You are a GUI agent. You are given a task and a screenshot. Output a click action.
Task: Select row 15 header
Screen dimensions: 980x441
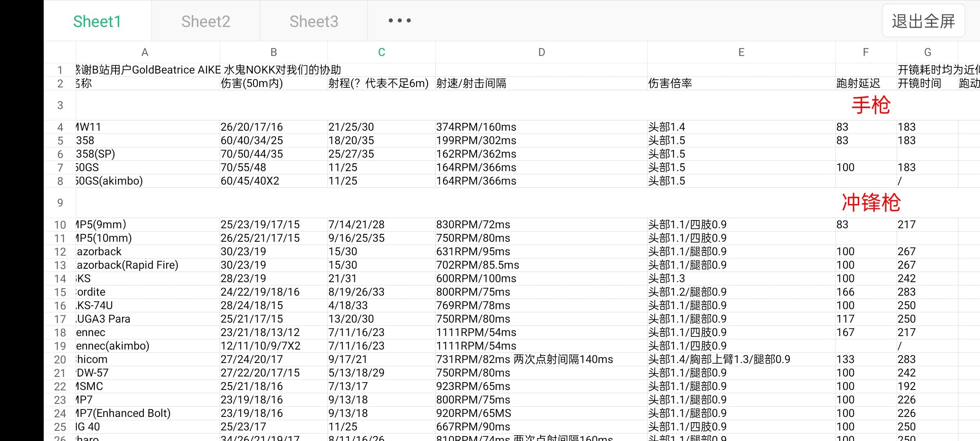pyautogui.click(x=60, y=292)
